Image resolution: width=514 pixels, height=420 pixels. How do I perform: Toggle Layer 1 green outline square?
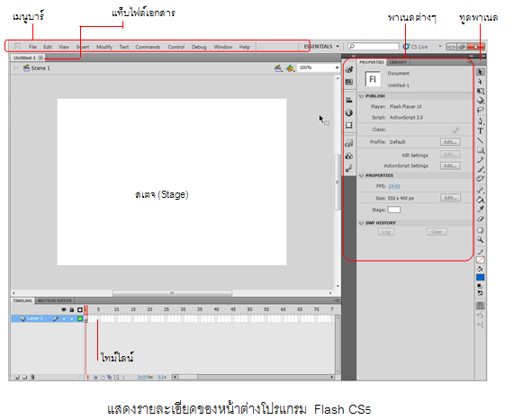[x=79, y=318]
